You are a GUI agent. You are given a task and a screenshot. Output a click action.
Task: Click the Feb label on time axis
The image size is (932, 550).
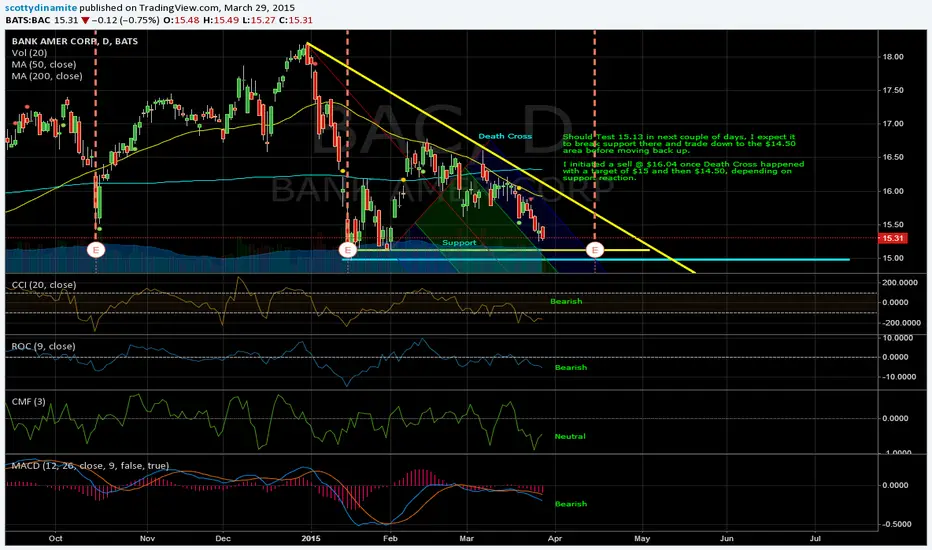(x=390, y=538)
